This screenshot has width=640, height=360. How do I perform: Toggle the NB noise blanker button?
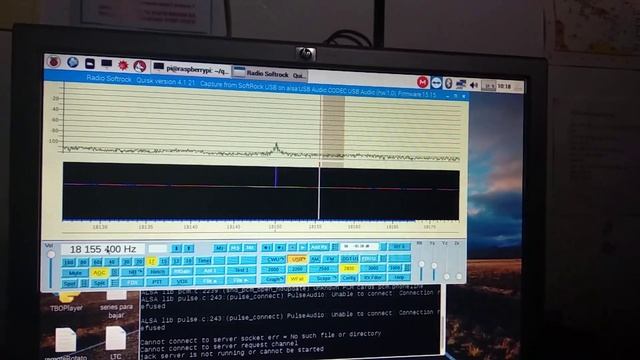click(133, 272)
